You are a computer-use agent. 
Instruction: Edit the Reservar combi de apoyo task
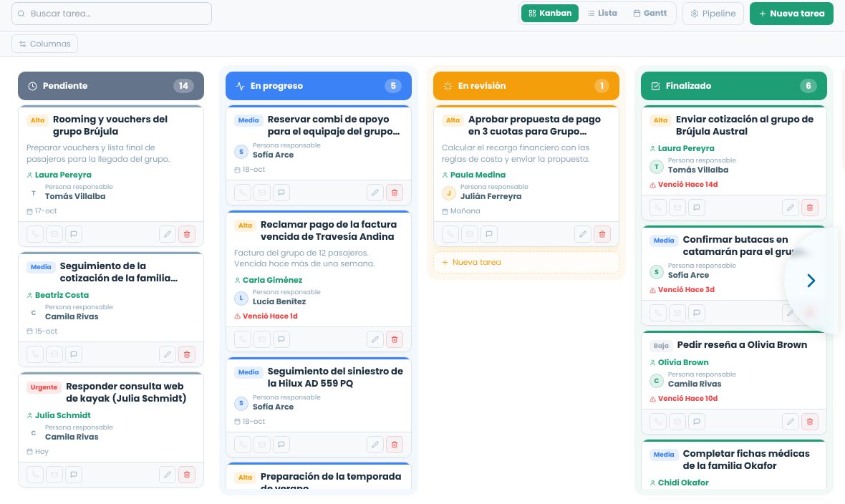pos(375,193)
